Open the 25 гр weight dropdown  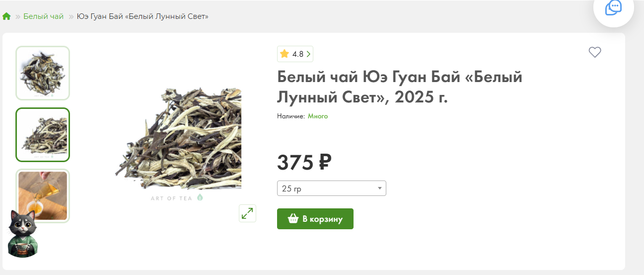pos(331,188)
